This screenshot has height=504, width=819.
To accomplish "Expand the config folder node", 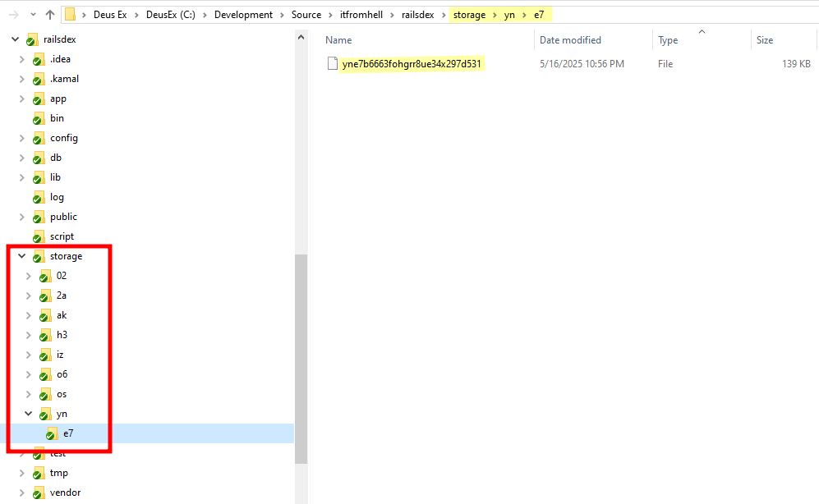I will tap(21, 139).
